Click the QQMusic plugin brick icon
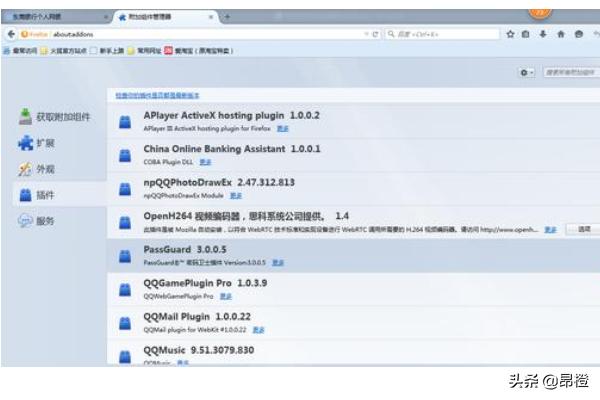The width and height of the screenshot is (600, 400). point(125,356)
